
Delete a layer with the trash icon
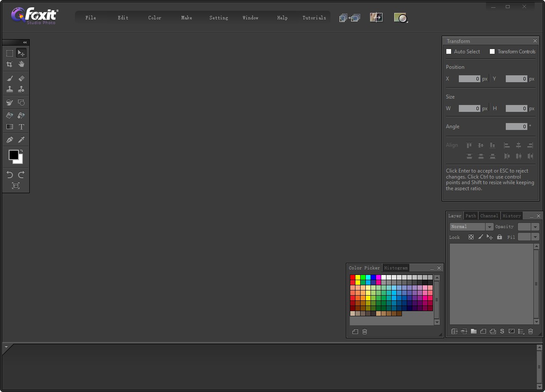coord(530,331)
